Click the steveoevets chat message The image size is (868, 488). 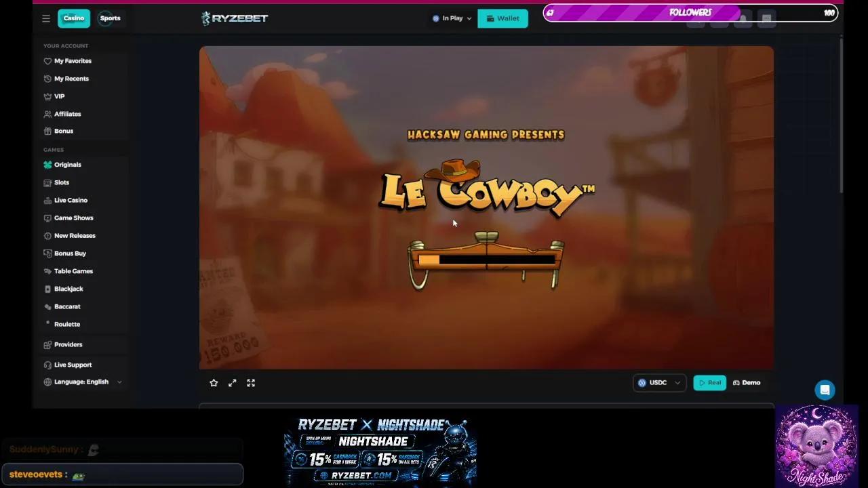point(122,474)
